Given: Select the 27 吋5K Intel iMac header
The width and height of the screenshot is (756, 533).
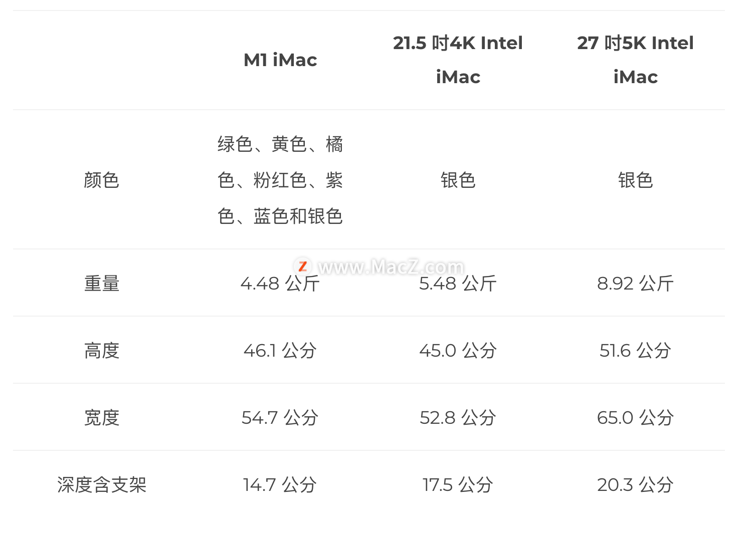Looking at the screenshot, I should point(635,60).
